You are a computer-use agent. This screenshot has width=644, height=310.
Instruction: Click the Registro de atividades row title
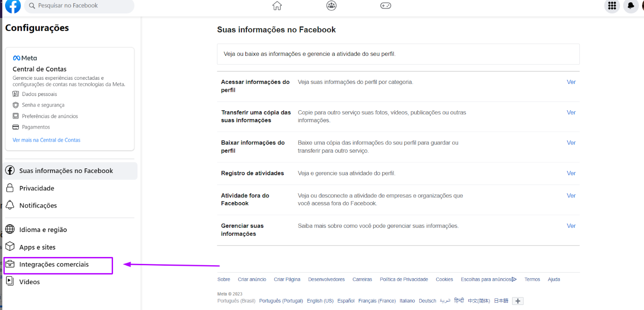tap(252, 173)
